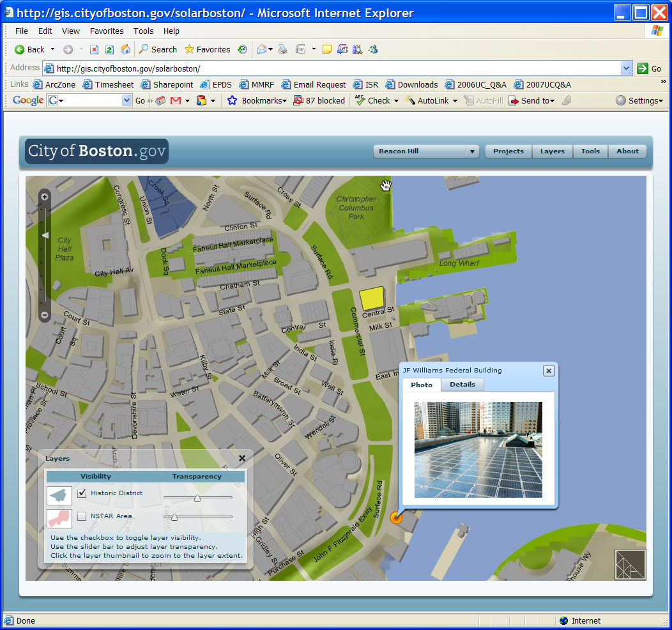Expand the address bar history dropdown

[x=626, y=68]
